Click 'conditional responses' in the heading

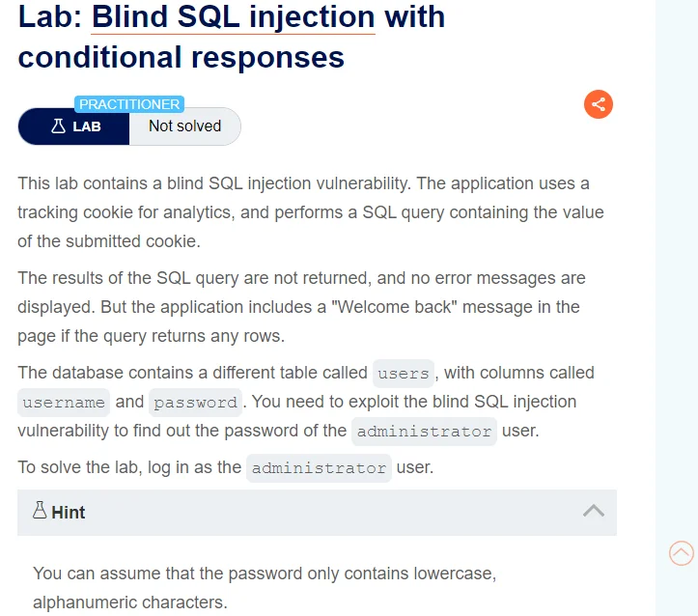(181, 57)
